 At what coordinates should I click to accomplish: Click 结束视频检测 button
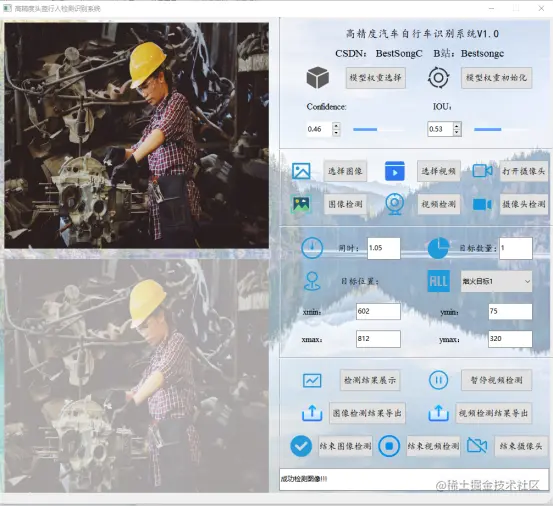point(433,446)
